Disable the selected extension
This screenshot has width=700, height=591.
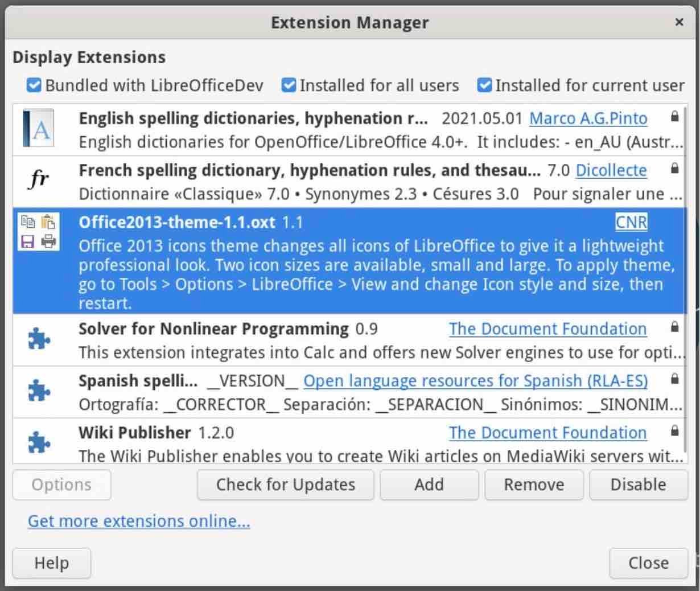point(638,485)
